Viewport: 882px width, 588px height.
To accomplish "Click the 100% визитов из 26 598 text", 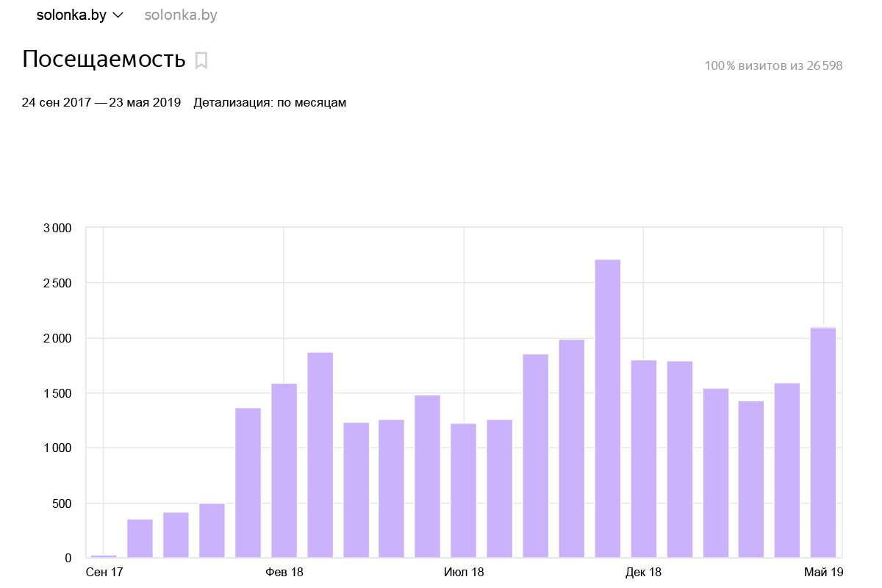I will [773, 66].
